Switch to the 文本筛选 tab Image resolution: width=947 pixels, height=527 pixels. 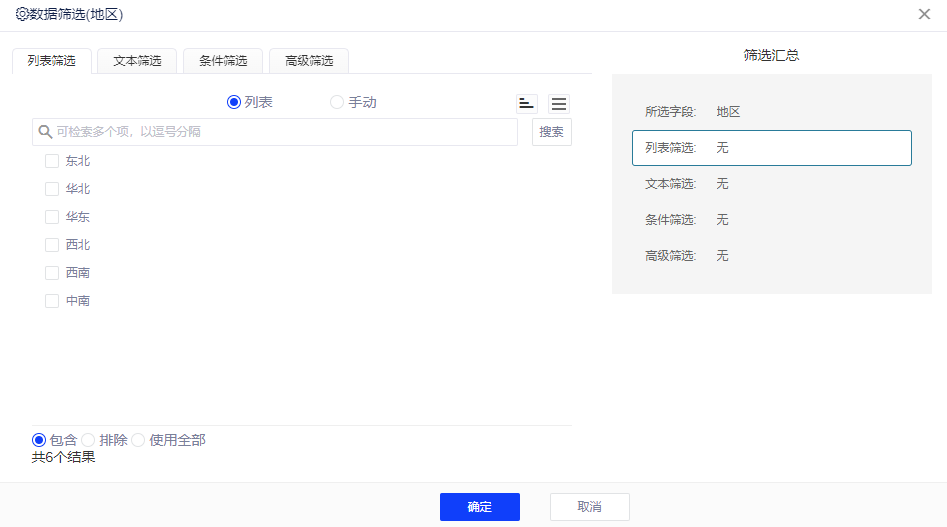(137, 61)
